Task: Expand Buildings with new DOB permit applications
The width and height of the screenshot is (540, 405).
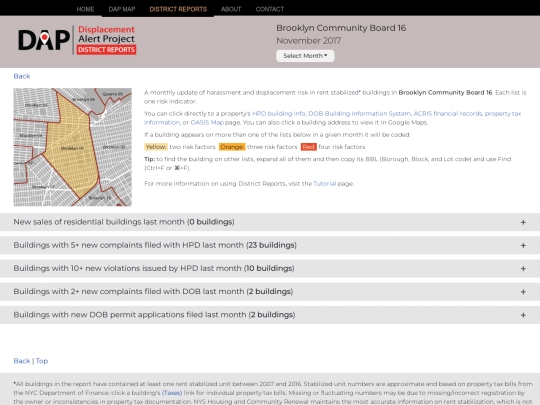Action: pos(270,315)
